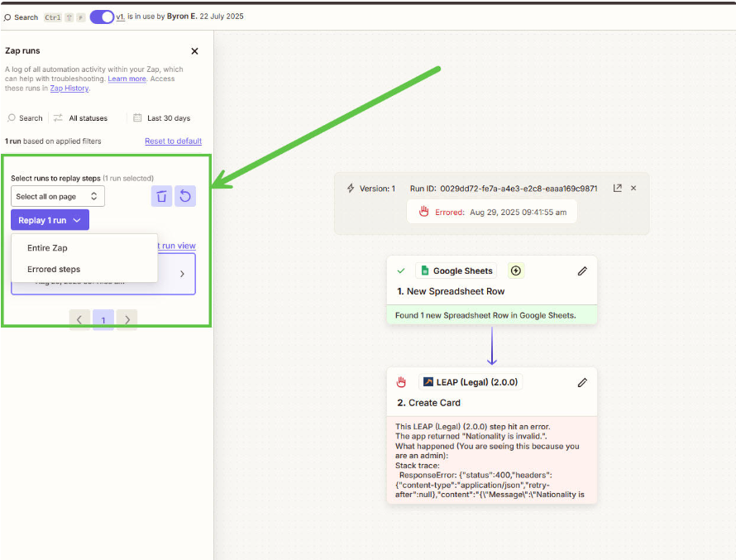The height and width of the screenshot is (560, 736).
Task: Dismiss the run details bar with the X
Action: pos(633,189)
